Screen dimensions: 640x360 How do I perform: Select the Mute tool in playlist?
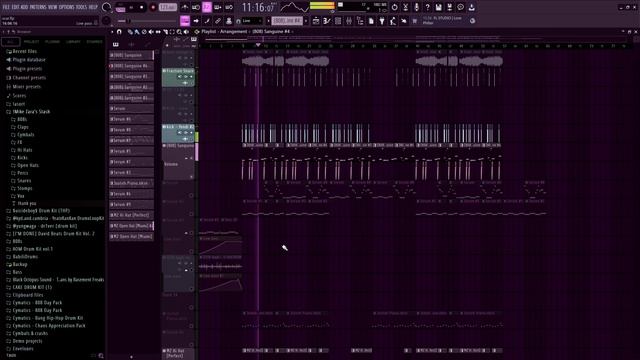(151, 32)
